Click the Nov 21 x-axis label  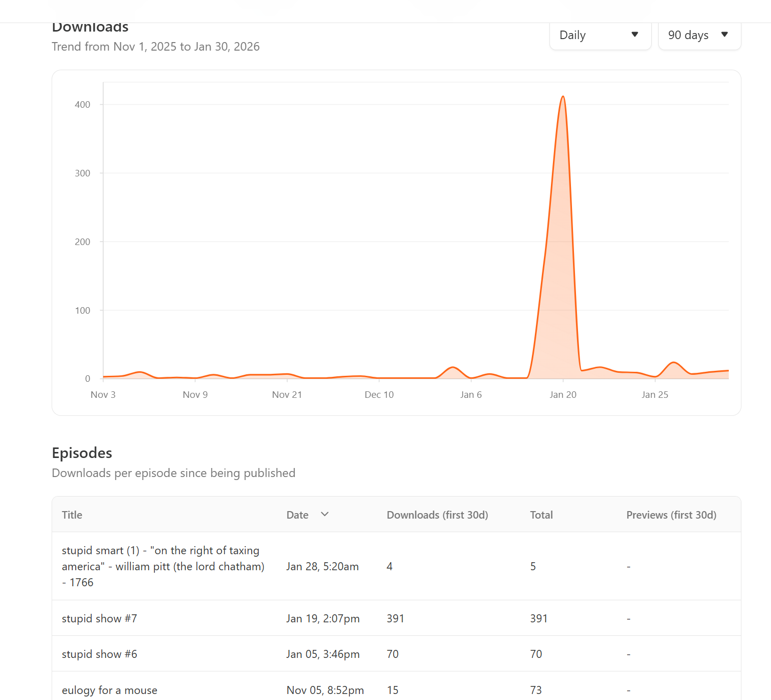[287, 395]
